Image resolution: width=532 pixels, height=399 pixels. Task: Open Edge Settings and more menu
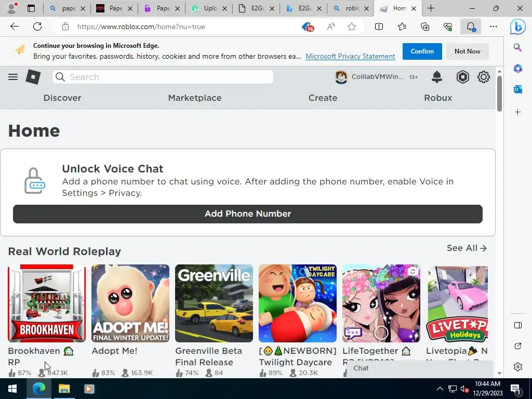coord(494,26)
